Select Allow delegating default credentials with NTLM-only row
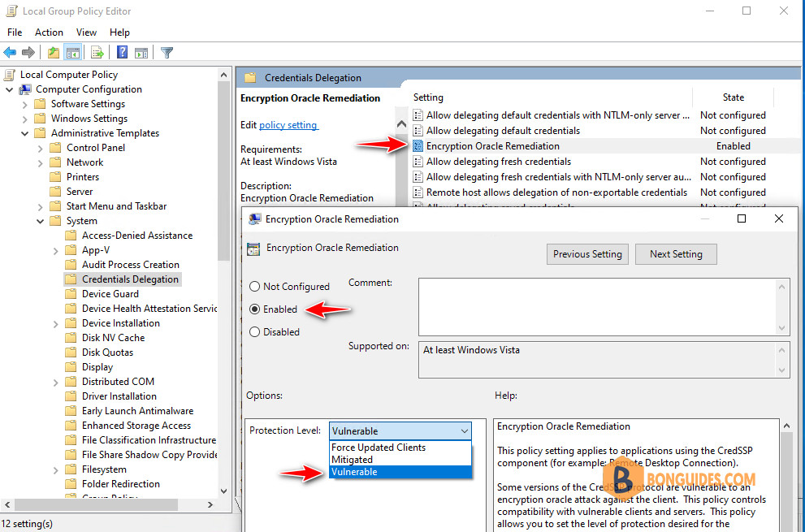805x532 pixels. coord(591,115)
